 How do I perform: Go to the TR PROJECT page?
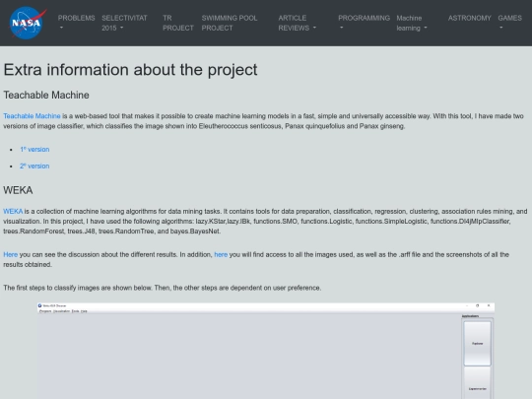click(177, 23)
